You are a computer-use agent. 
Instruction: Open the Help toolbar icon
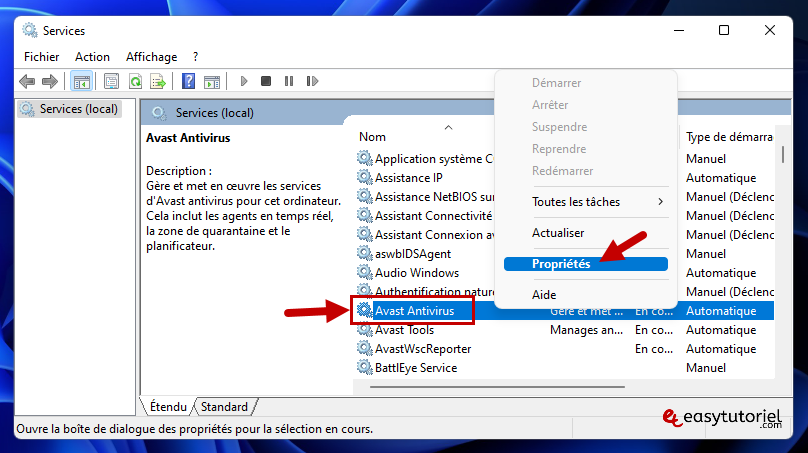[x=189, y=81]
